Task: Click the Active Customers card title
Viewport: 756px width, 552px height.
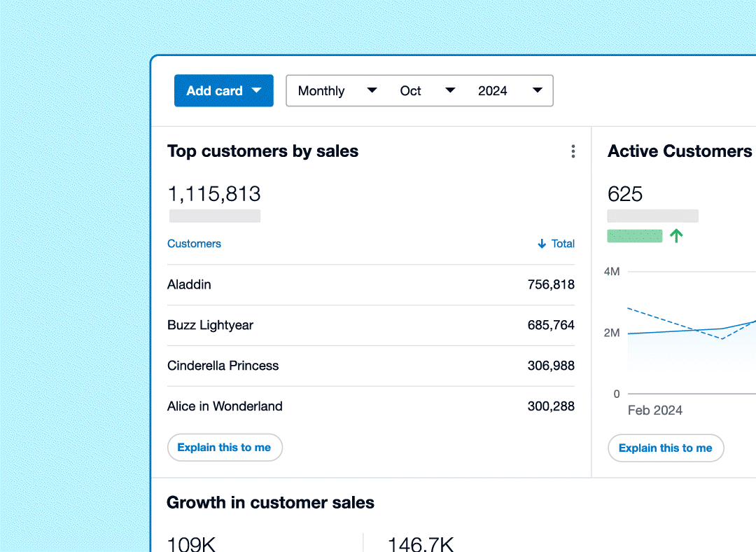Action: click(679, 151)
